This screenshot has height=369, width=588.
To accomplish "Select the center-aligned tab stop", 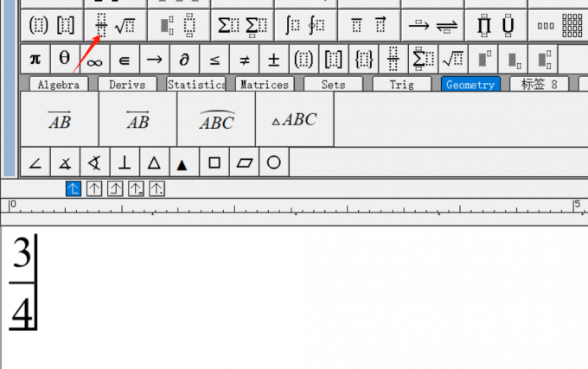I will click(x=95, y=188).
